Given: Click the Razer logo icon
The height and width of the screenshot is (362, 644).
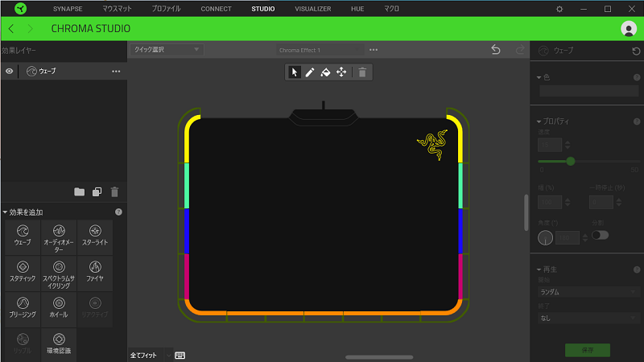Looking at the screenshot, I should click(20, 9).
